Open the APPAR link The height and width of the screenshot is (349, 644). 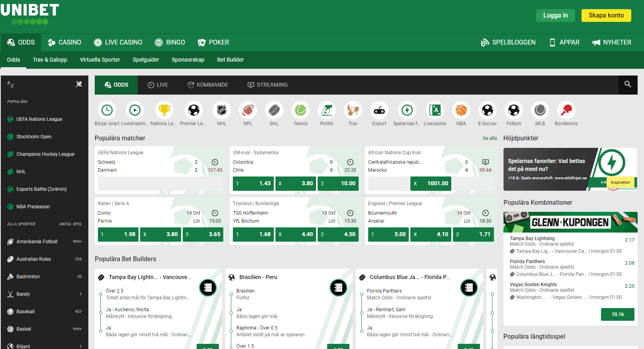[x=564, y=42]
